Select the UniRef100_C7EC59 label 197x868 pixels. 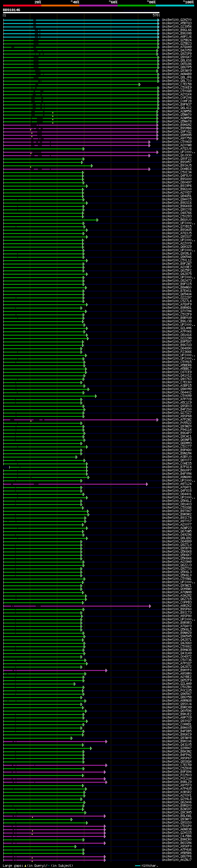177,765
